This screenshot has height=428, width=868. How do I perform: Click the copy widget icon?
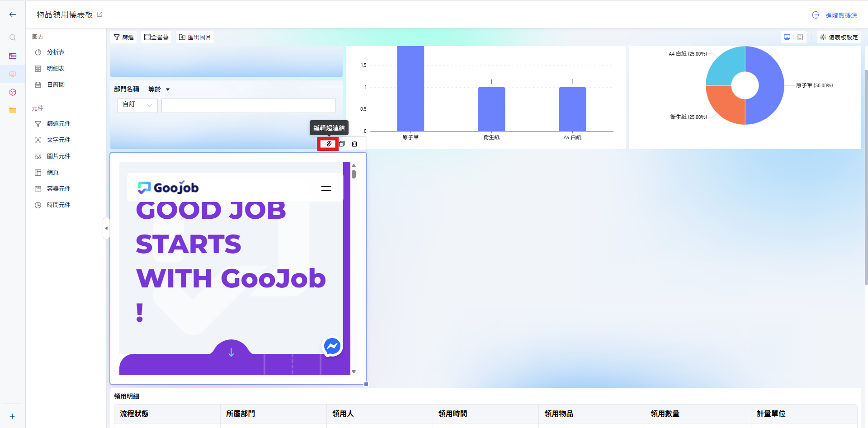pyautogui.click(x=342, y=144)
